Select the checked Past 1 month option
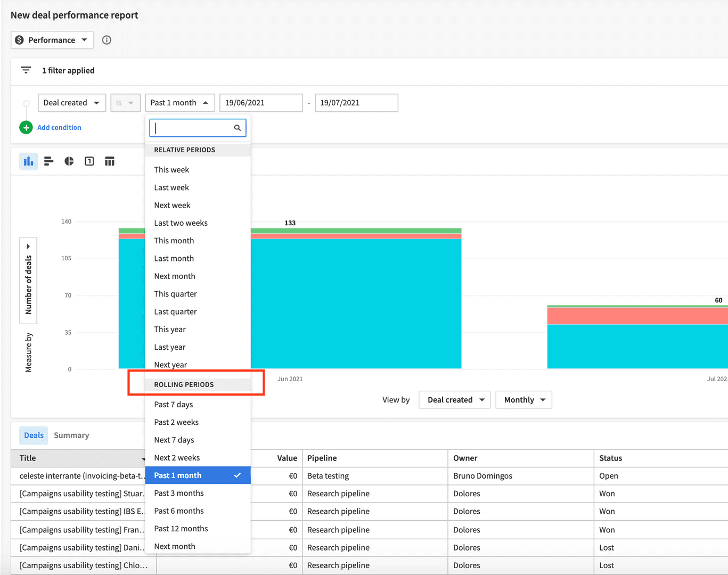This screenshot has height=575, width=728. (198, 475)
